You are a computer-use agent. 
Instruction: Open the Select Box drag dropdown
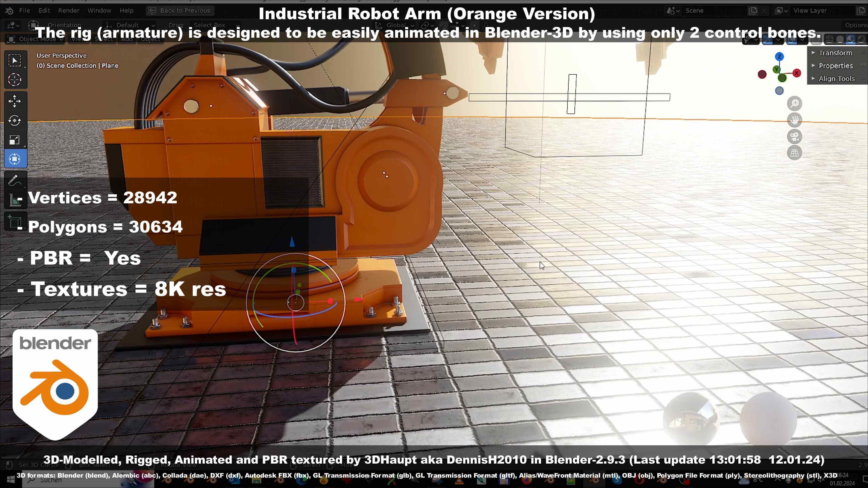[215, 25]
